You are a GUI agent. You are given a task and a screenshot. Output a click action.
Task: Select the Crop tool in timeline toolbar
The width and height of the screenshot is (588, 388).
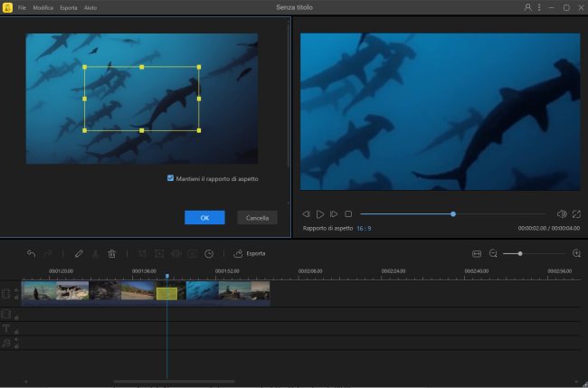pos(142,254)
